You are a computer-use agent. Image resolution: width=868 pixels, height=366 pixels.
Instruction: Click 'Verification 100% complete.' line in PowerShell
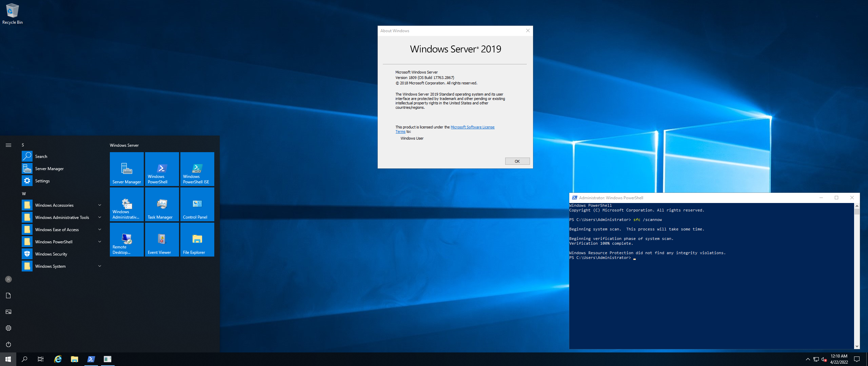point(601,243)
